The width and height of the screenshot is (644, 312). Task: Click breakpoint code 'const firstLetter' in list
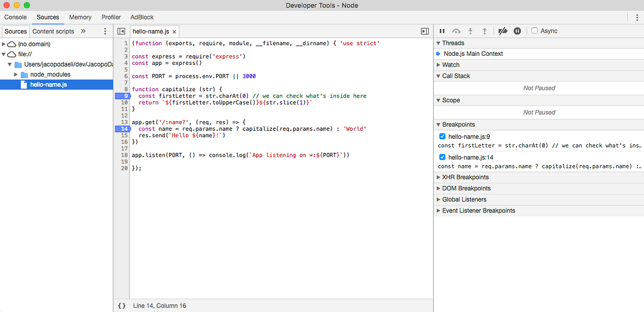(539, 145)
